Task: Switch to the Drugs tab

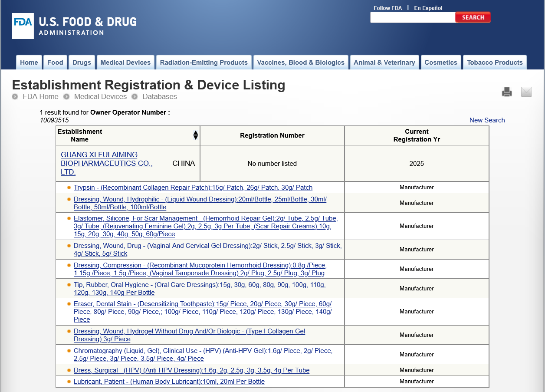Action: click(x=82, y=63)
